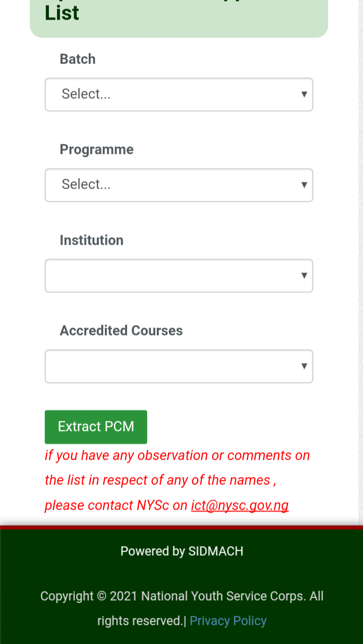Follow the Privacy Policy link

(228, 621)
